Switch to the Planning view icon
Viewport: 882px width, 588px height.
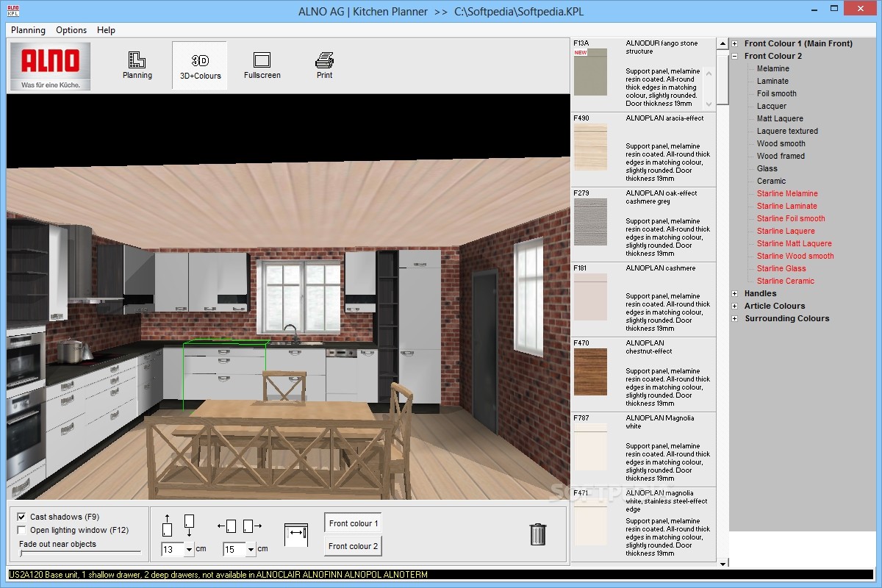(137, 65)
